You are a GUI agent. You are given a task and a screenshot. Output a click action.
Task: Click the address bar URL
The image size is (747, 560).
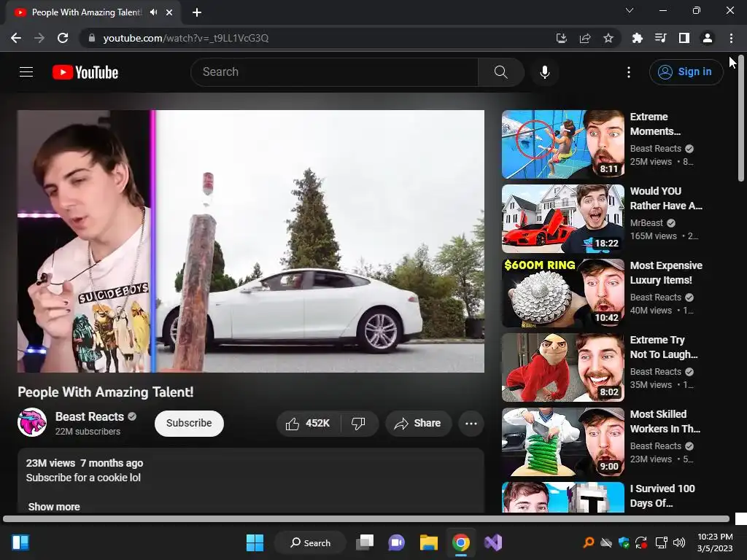(x=186, y=38)
